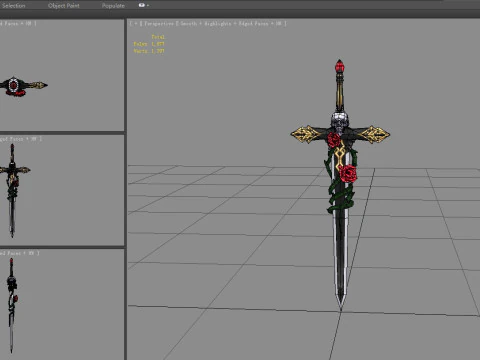The width and height of the screenshot is (480, 360).
Task: Open top-left viewport shading label menu
Action: [x=18, y=24]
